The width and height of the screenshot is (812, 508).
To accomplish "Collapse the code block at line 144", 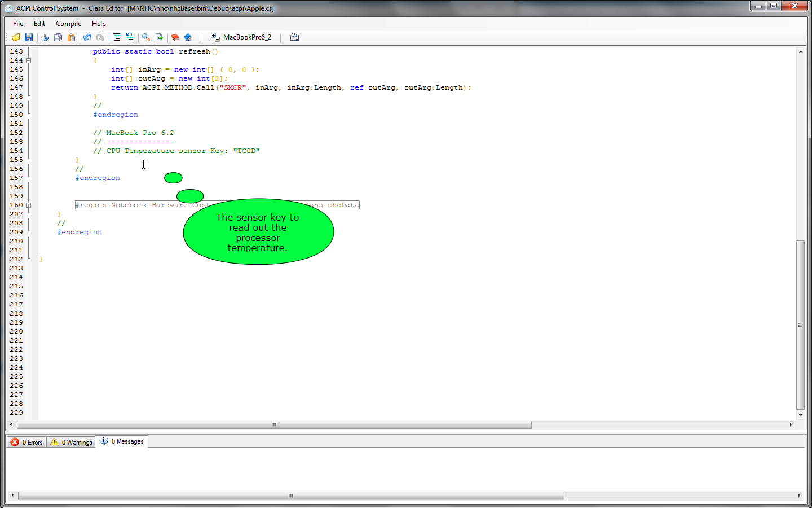I will pos(28,60).
